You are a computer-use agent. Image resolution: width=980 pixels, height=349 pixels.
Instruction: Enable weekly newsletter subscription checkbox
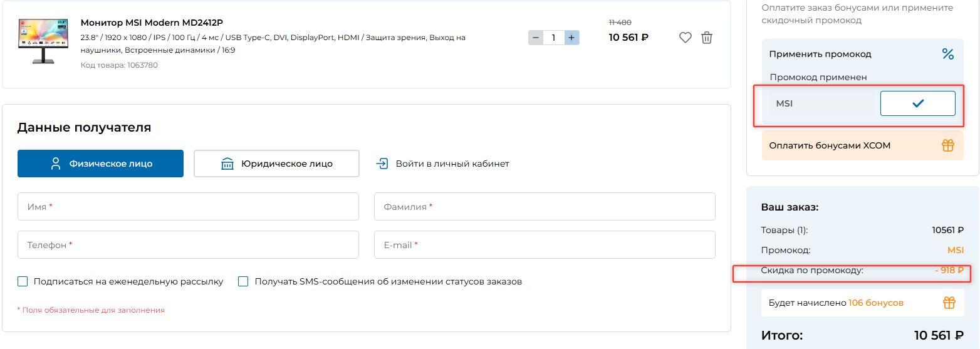(23, 281)
